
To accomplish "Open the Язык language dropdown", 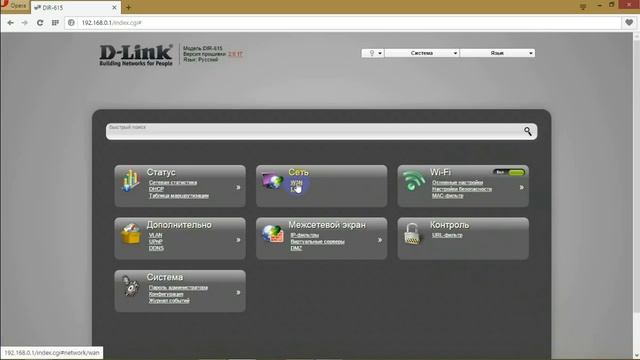I will point(498,53).
